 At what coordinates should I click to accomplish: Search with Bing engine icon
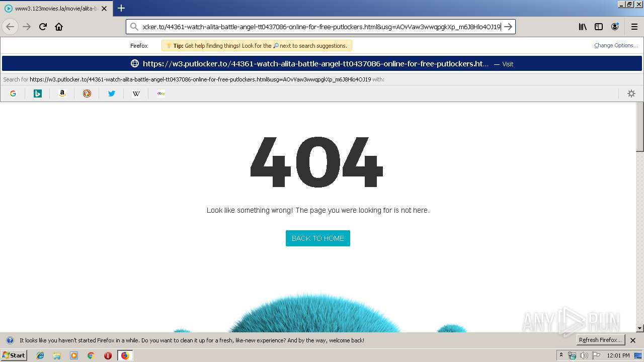click(38, 94)
